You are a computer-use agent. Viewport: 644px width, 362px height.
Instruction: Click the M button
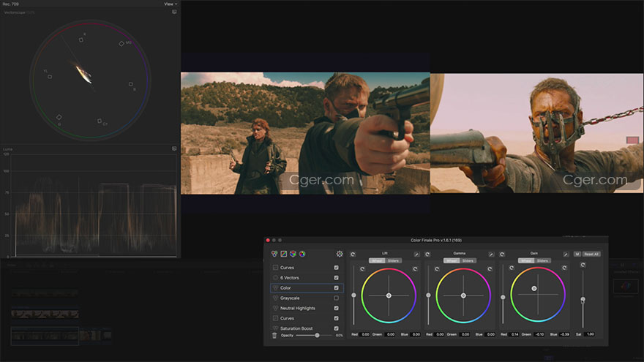point(577,254)
